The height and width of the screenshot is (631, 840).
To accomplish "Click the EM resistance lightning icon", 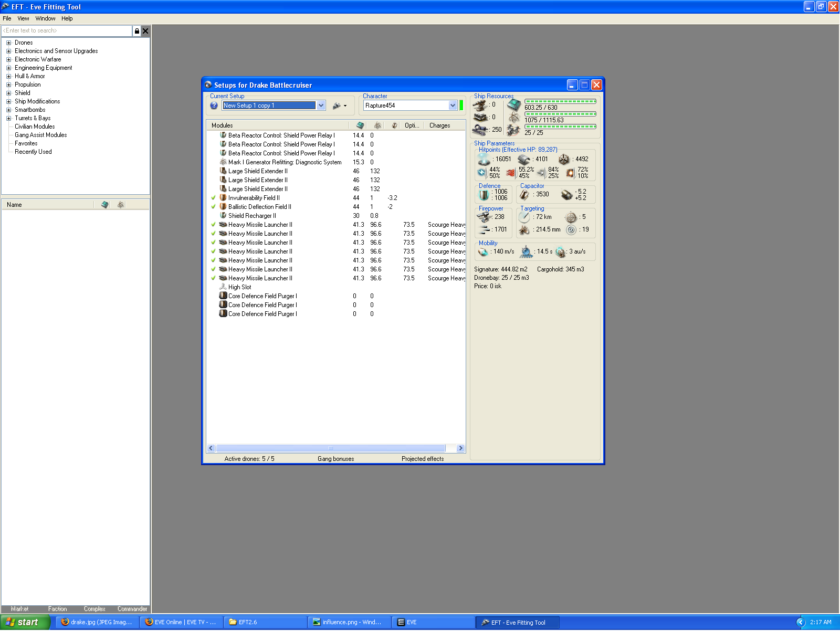I will pyautogui.click(x=482, y=172).
